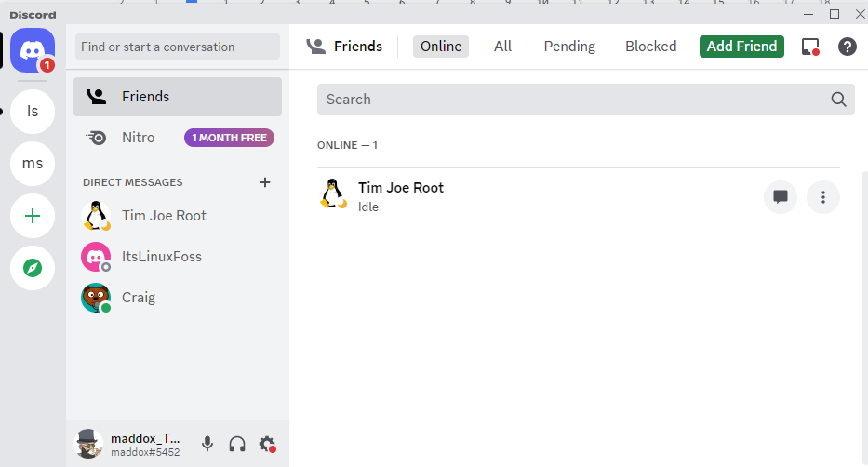Message Tim Joe Root via chat icon
The image size is (868, 467).
[x=781, y=197]
